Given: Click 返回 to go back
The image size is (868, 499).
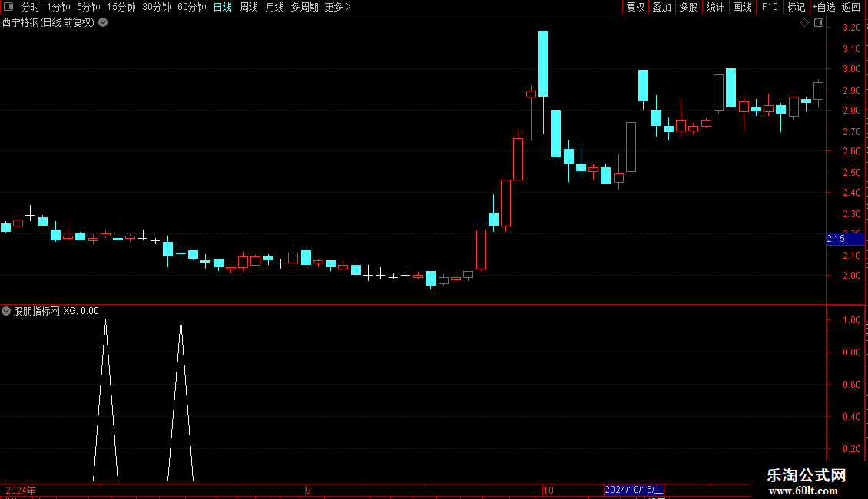Looking at the screenshot, I should 851,7.
